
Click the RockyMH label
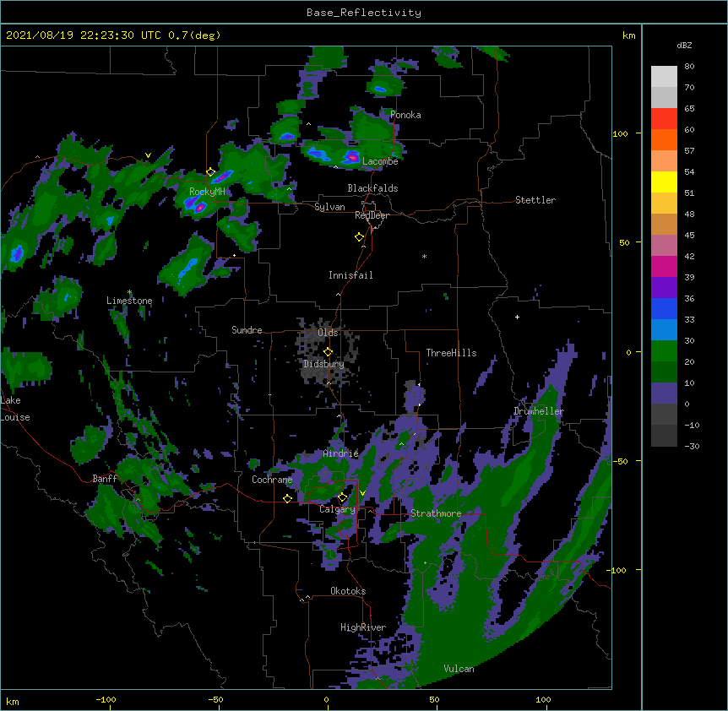click(x=207, y=192)
